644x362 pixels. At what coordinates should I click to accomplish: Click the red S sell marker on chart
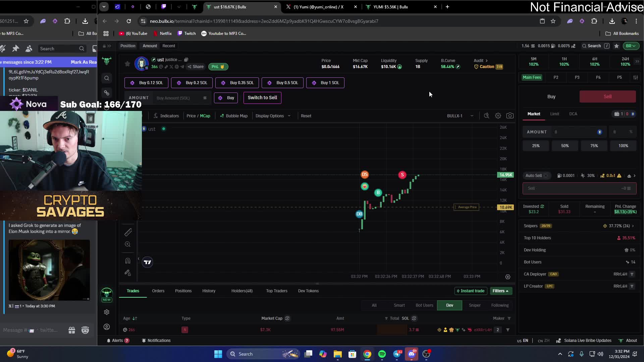402,175
